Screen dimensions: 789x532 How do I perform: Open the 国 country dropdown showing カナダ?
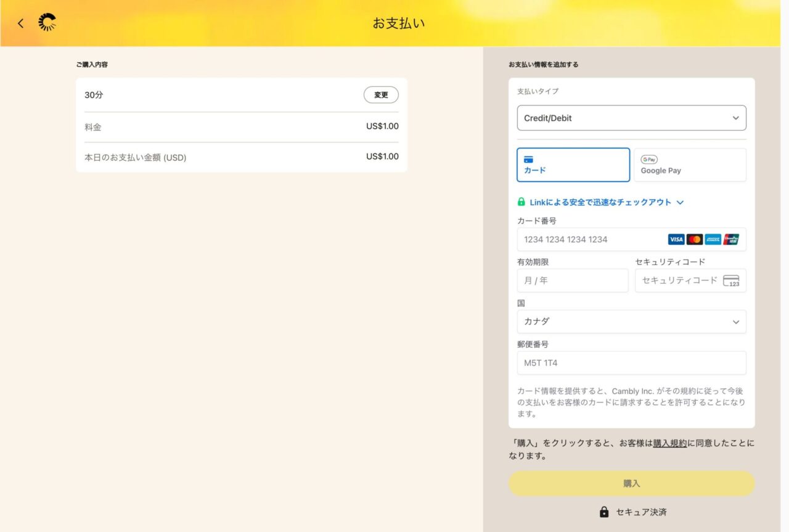[x=631, y=322]
